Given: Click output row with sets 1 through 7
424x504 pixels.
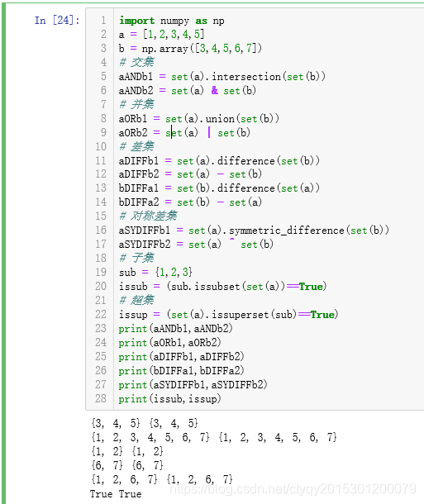Looking at the screenshot, I should point(214,437).
